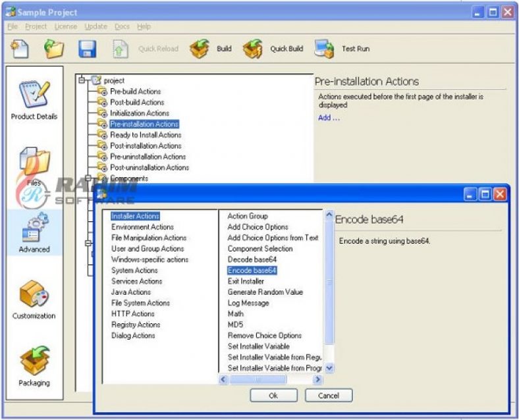Open the Customization sidebar section
The width and height of the screenshot is (519, 420).
[x=34, y=300]
